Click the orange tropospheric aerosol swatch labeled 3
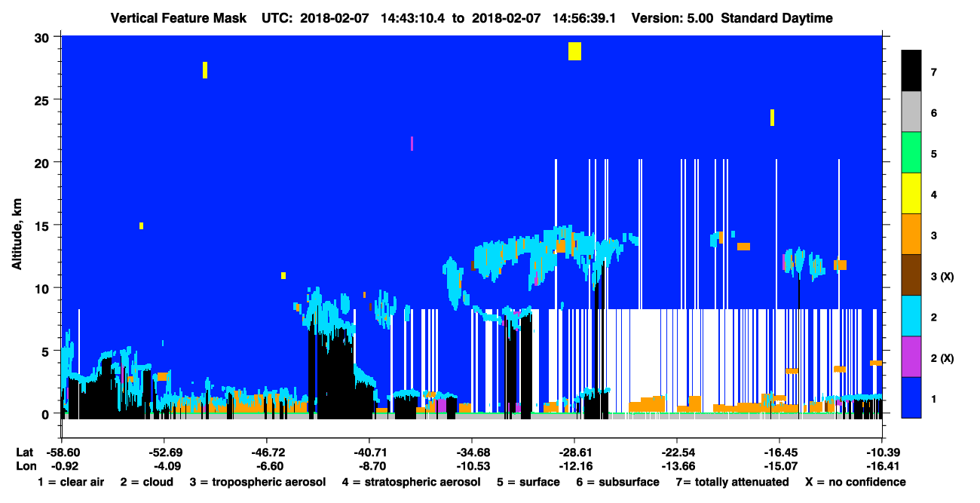980x503 pixels. (911, 234)
